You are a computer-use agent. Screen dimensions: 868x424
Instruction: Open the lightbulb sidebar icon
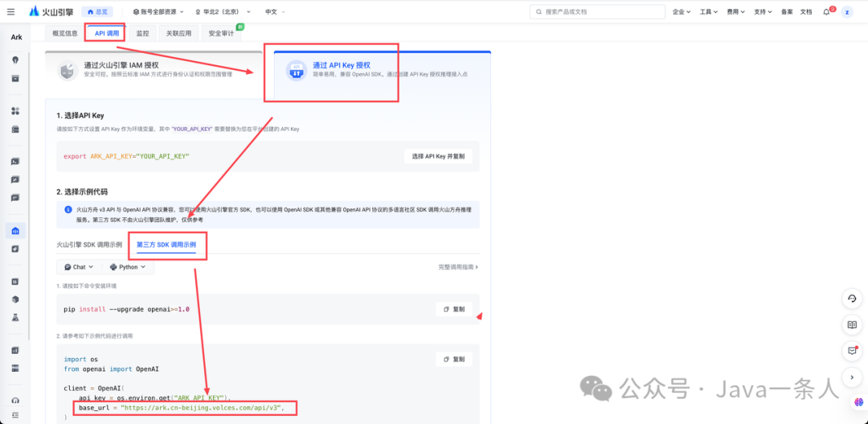click(x=15, y=60)
